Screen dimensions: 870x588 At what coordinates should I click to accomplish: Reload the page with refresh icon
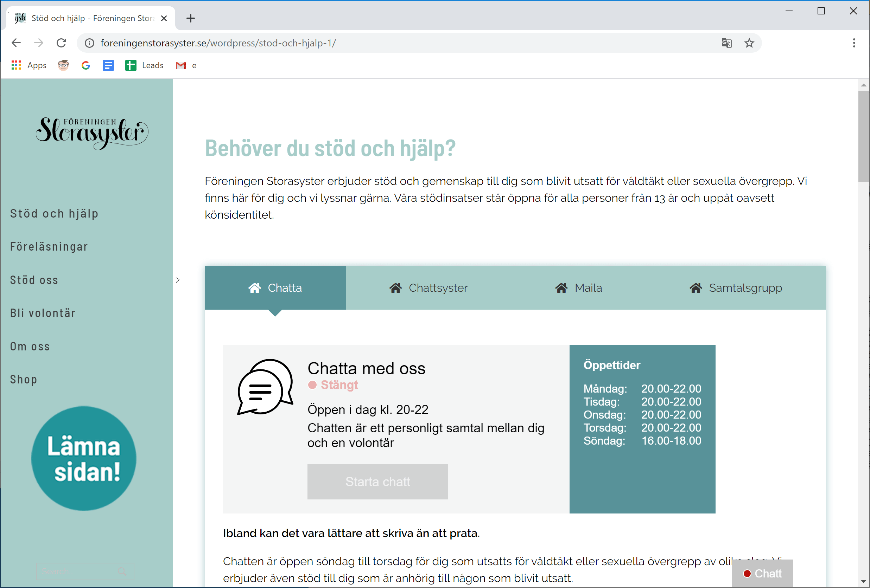pos(62,43)
